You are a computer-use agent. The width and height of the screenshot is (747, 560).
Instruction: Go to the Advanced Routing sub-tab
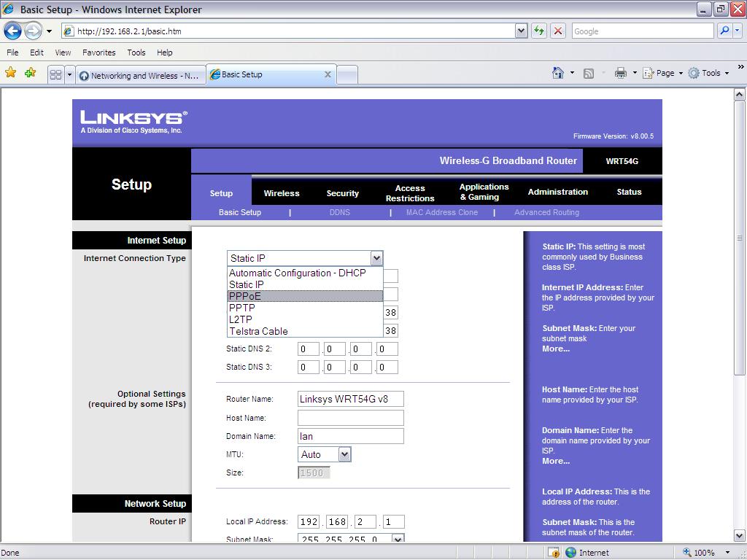pos(546,212)
